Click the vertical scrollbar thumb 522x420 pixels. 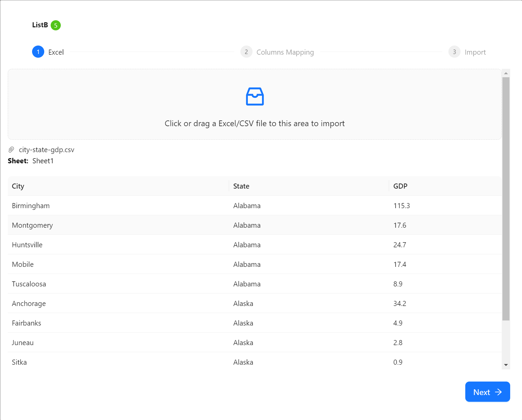[506, 199]
